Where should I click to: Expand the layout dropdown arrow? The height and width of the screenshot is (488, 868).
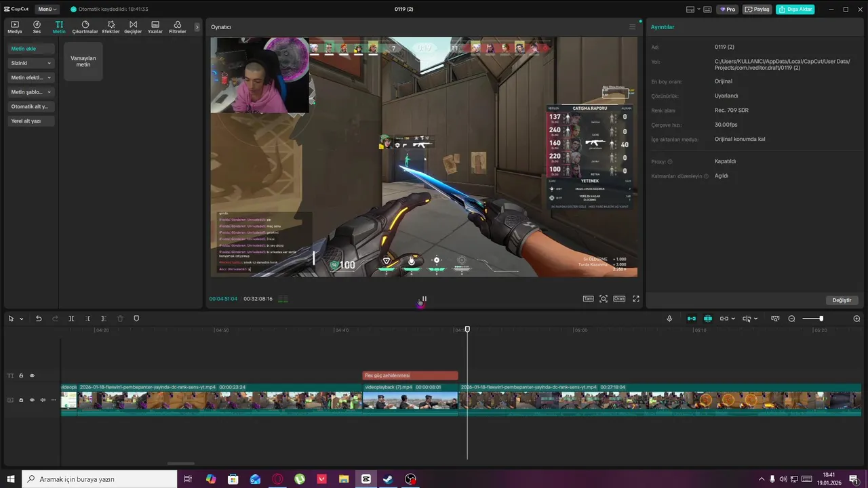[x=698, y=9]
